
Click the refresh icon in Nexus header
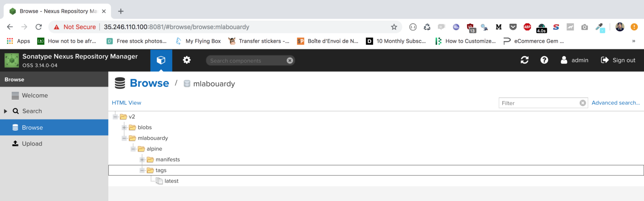click(x=524, y=60)
